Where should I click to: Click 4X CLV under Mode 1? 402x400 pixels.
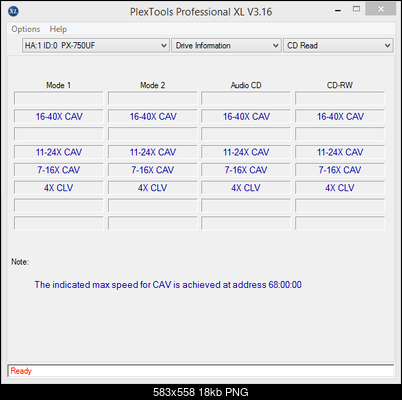pos(59,188)
